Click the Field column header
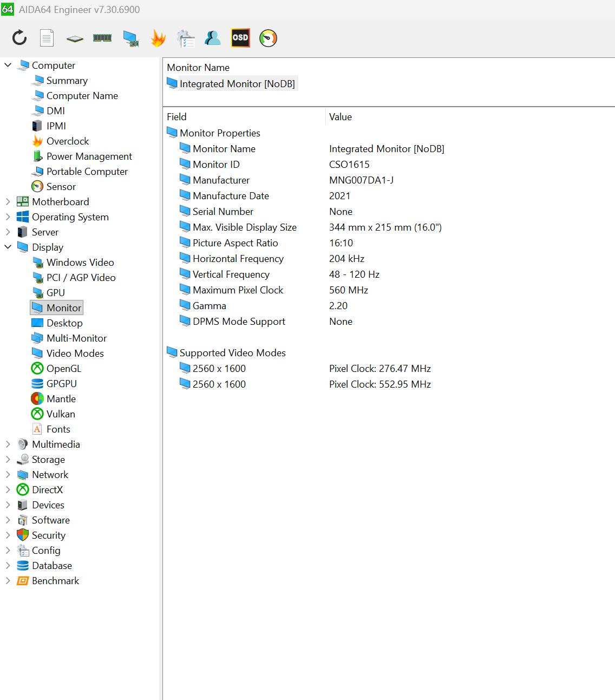The image size is (615, 700). pyautogui.click(x=244, y=117)
